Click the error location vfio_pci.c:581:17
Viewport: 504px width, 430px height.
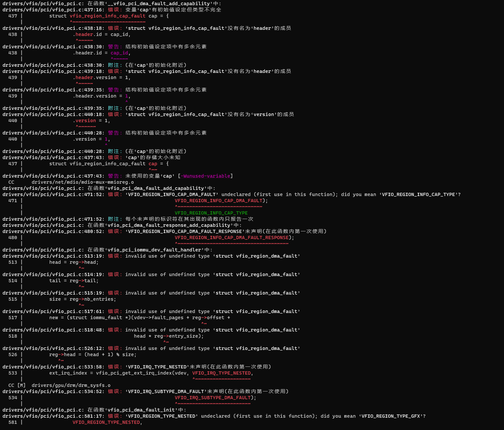(x=53, y=416)
